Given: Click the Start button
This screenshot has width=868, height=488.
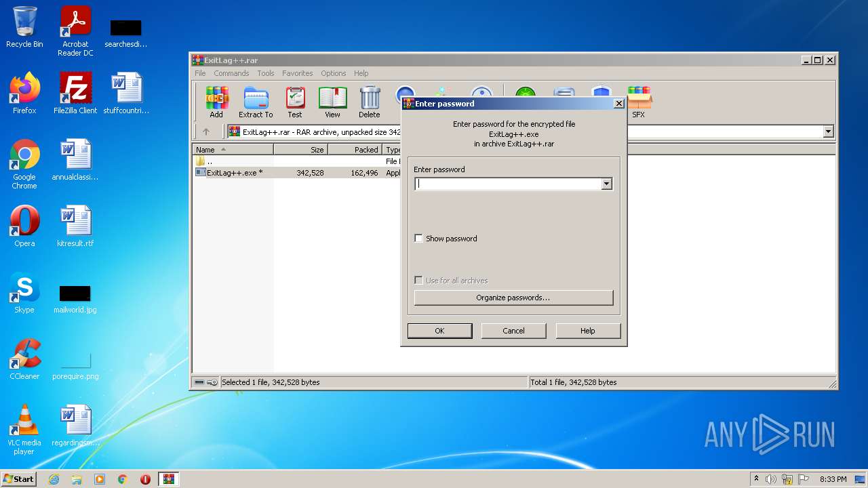Looking at the screenshot, I should (19, 479).
